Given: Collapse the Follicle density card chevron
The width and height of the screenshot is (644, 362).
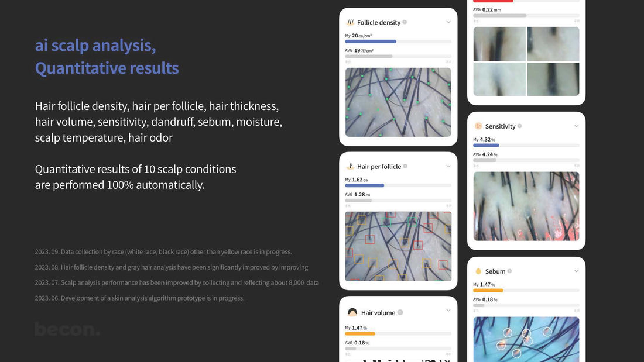Looking at the screenshot, I should coord(448,22).
